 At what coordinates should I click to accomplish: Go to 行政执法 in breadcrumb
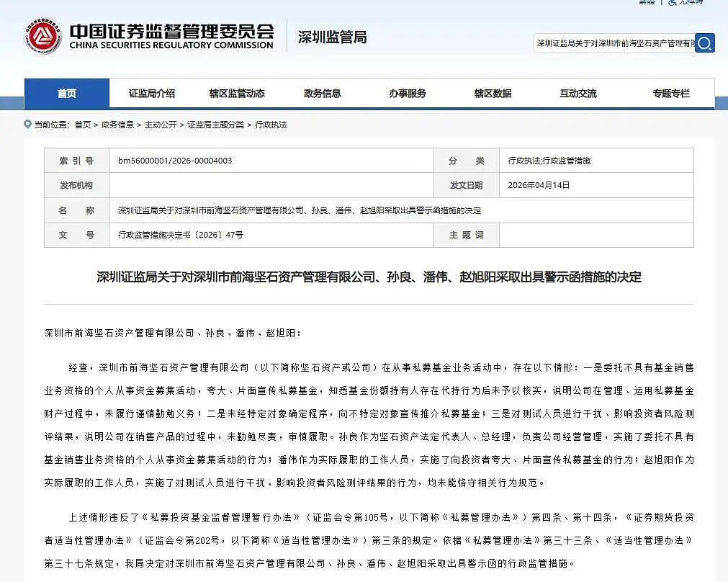[271, 125]
